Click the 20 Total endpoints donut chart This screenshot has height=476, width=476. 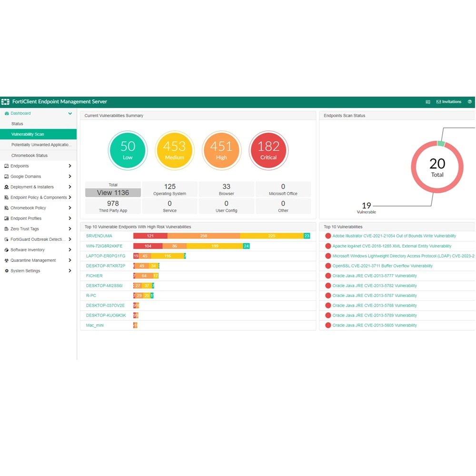437,167
